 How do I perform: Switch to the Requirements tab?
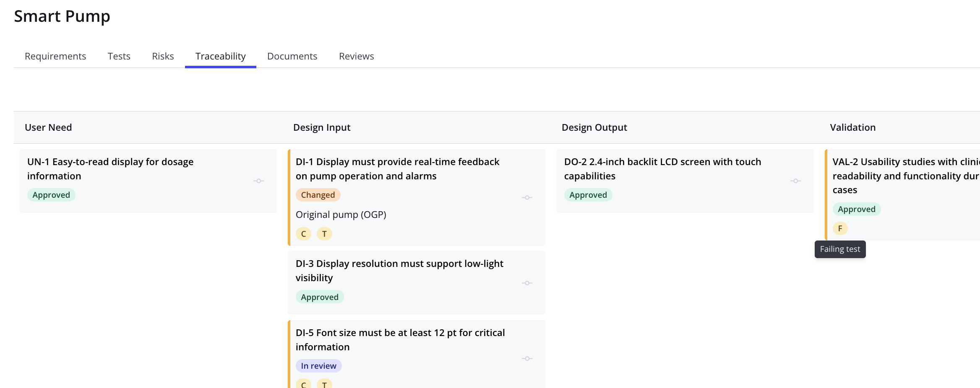click(55, 56)
